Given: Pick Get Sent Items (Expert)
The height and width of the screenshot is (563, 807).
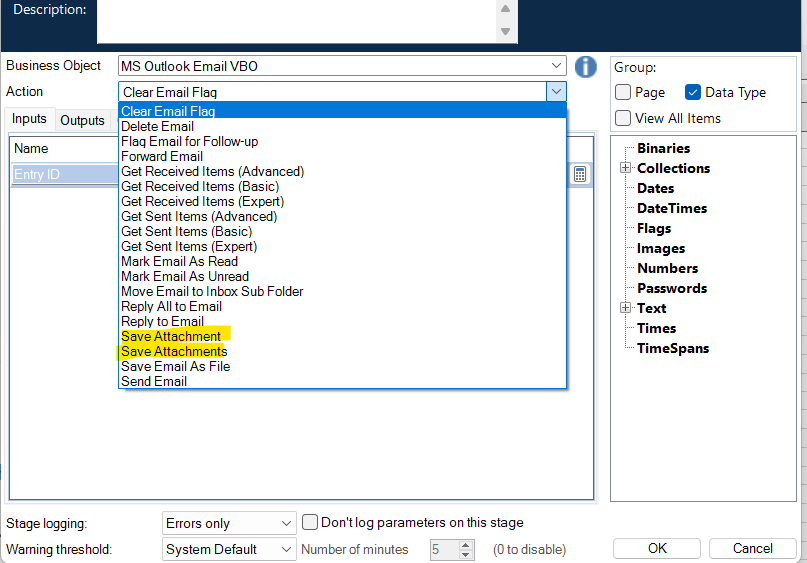Looking at the screenshot, I should (342, 246).
